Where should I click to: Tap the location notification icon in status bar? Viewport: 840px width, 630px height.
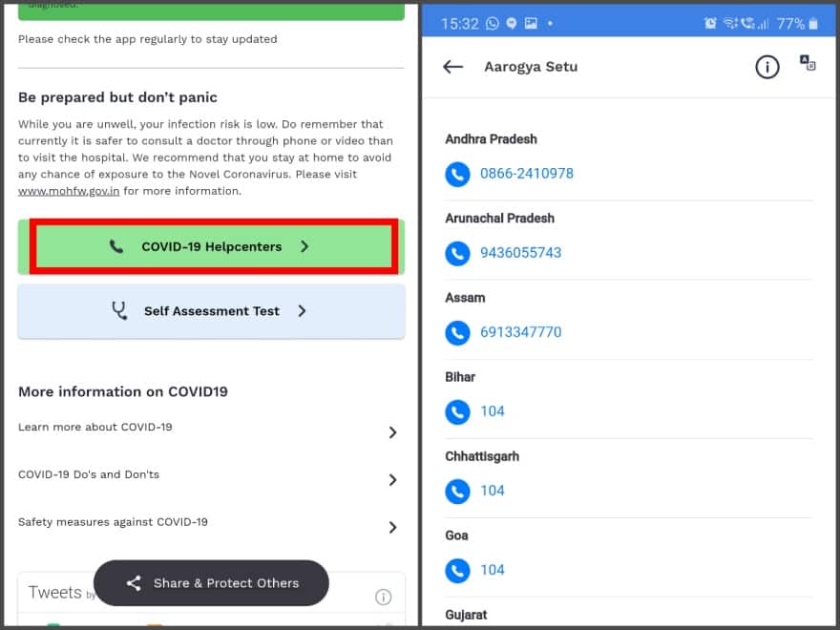512,24
